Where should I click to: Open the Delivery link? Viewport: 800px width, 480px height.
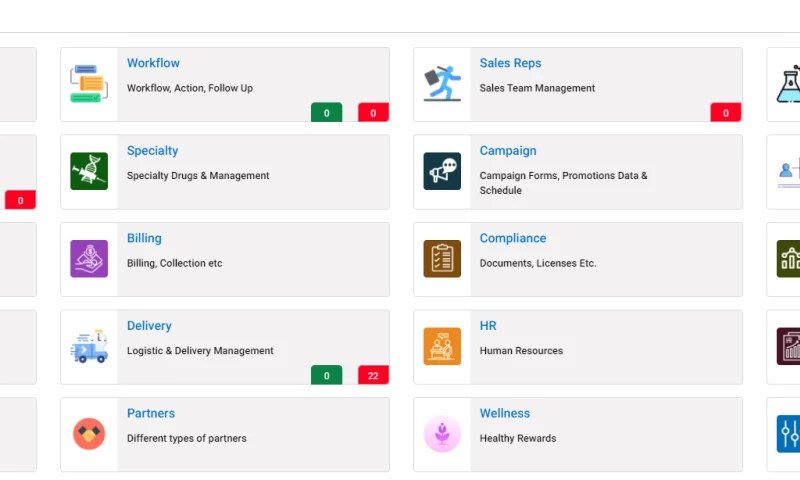[149, 325]
